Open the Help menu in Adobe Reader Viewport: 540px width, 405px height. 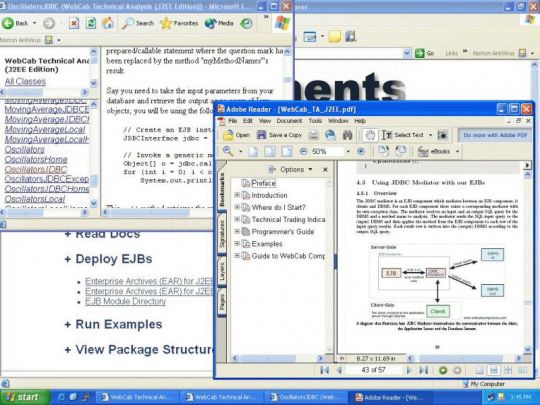tap(360, 121)
